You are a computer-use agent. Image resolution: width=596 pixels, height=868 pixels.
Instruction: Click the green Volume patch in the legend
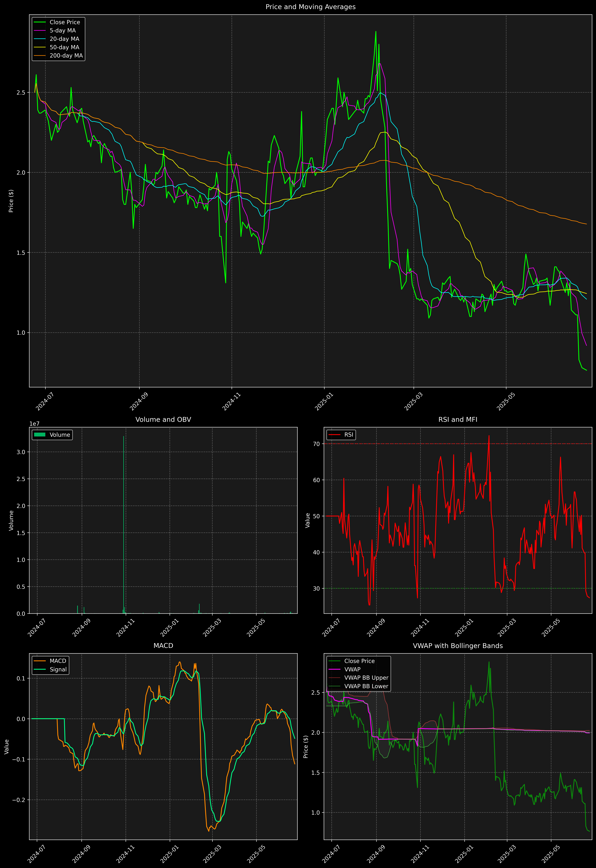pyautogui.click(x=40, y=435)
